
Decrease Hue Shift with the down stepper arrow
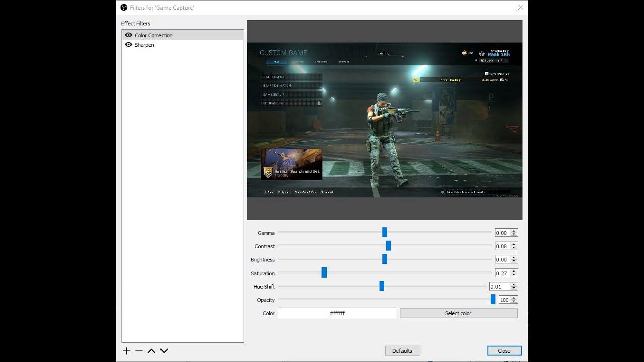click(514, 289)
